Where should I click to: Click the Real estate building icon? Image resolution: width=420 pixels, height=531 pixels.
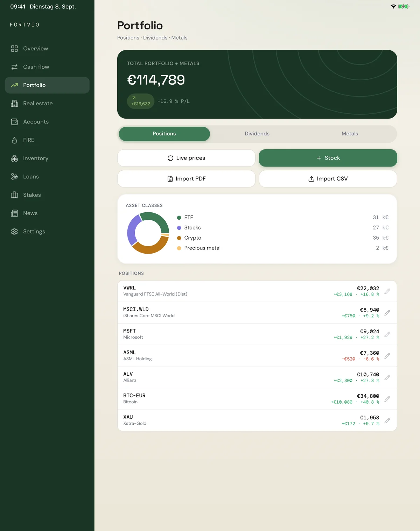click(x=14, y=104)
